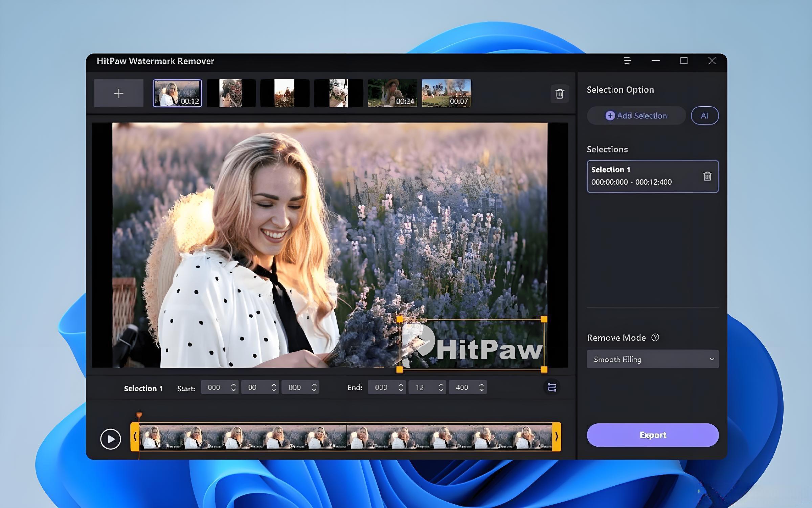Click the loop icon beside End time

click(552, 387)
